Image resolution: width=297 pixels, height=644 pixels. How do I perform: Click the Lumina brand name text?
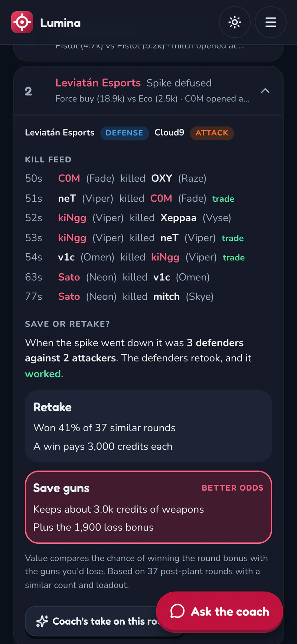tap(61, 23)
